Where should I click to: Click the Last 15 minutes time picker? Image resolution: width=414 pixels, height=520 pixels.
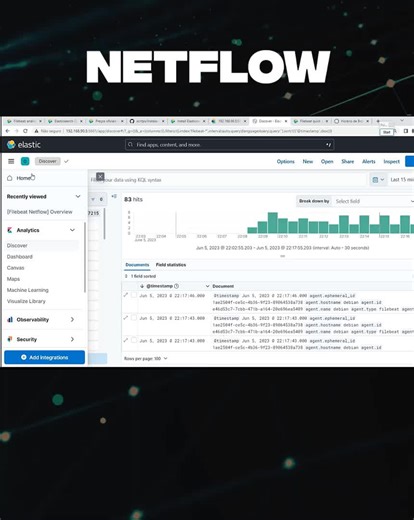(x=402, y=180)
